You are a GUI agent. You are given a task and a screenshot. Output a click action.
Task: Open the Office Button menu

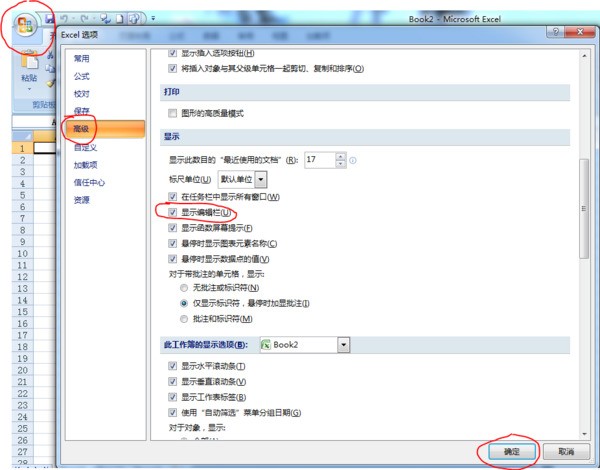[x=25, y=26]
